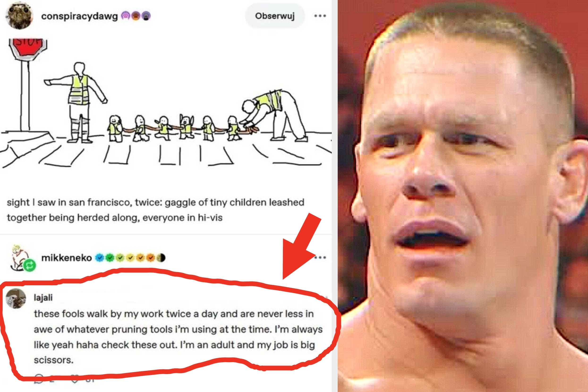Click blue checkmark badge next to mikkeneko

pos(99,258)
